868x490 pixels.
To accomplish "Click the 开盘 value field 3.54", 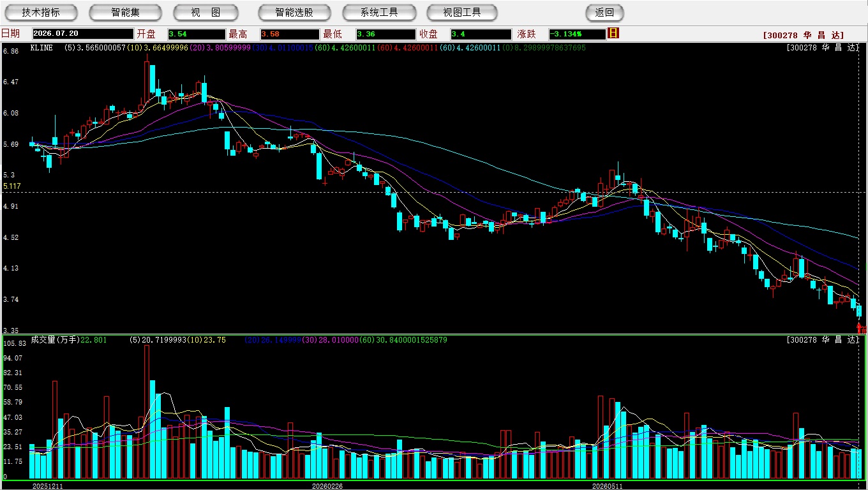I will pyautogui.click(x=197, y=34).
